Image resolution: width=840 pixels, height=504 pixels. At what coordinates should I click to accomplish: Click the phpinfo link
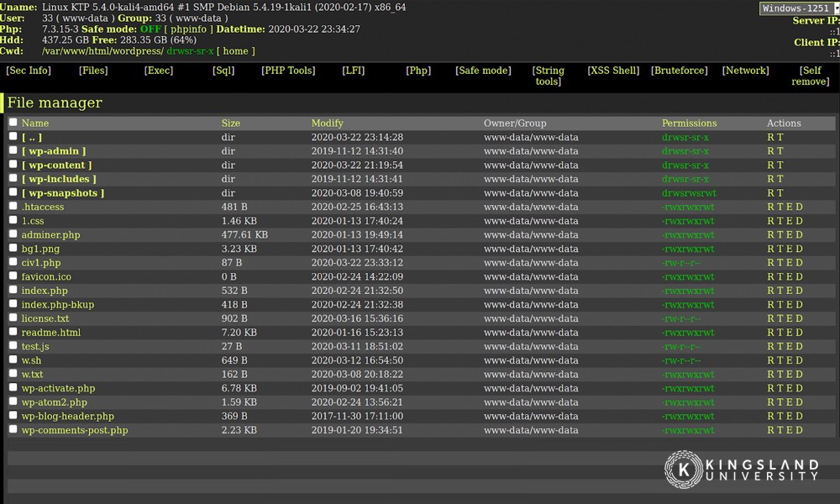(188, 29)
